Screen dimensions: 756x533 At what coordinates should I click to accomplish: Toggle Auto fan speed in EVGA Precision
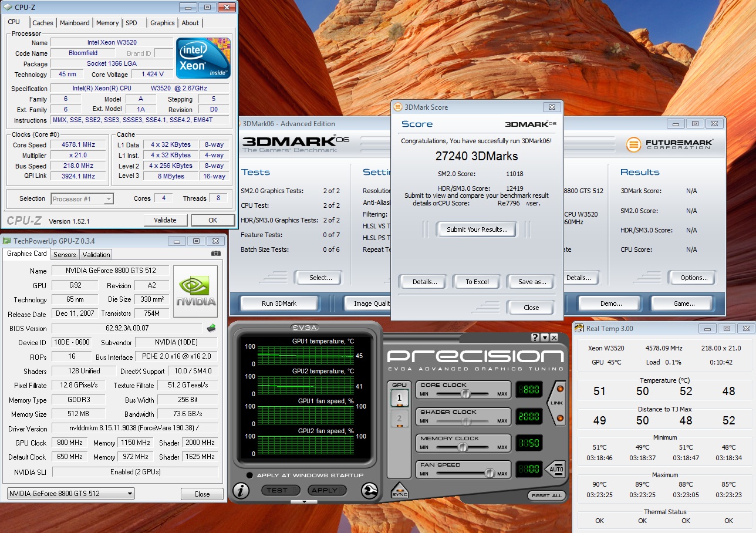(x=556, y=470)
